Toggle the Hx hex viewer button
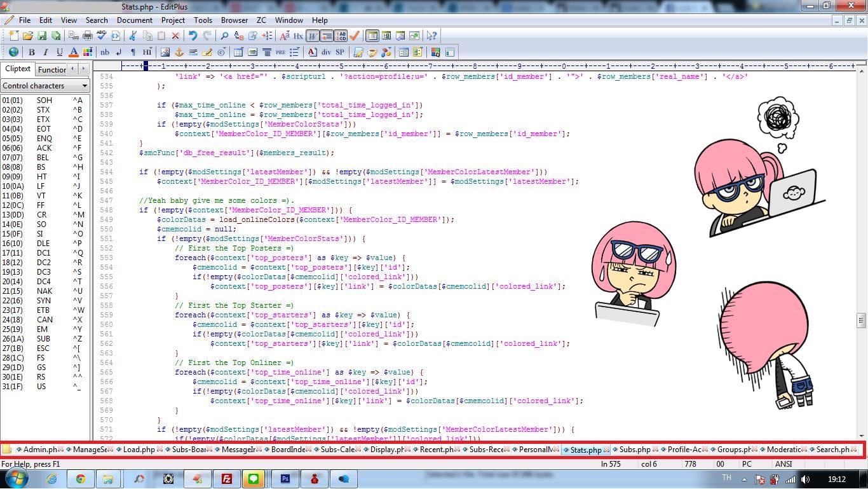The image size is (868, 489). [299, 36]
